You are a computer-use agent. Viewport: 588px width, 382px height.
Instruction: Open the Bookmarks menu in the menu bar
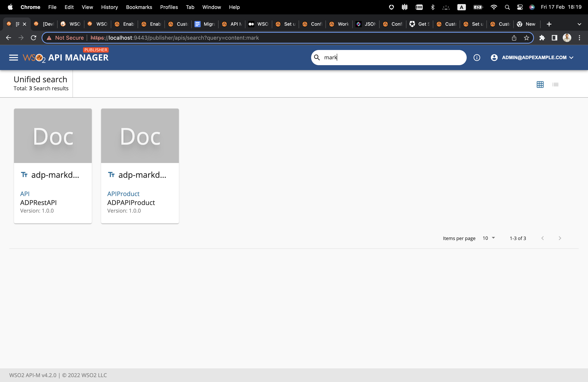(139, 7)
